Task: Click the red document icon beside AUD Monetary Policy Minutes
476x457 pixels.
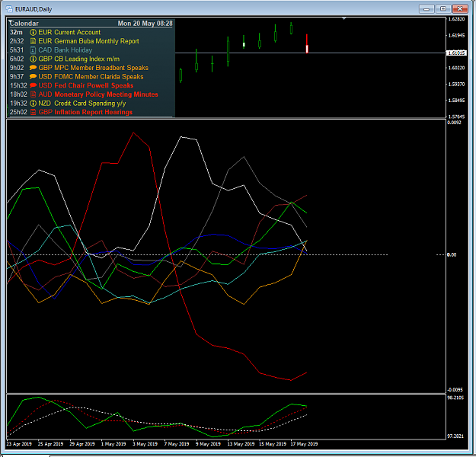Action: 33,94
